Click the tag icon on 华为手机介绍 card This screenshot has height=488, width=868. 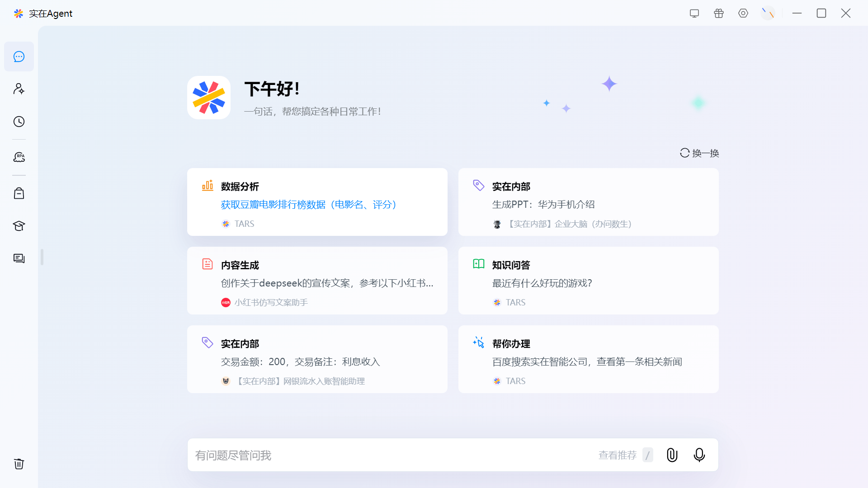click(x=479, y=185)
